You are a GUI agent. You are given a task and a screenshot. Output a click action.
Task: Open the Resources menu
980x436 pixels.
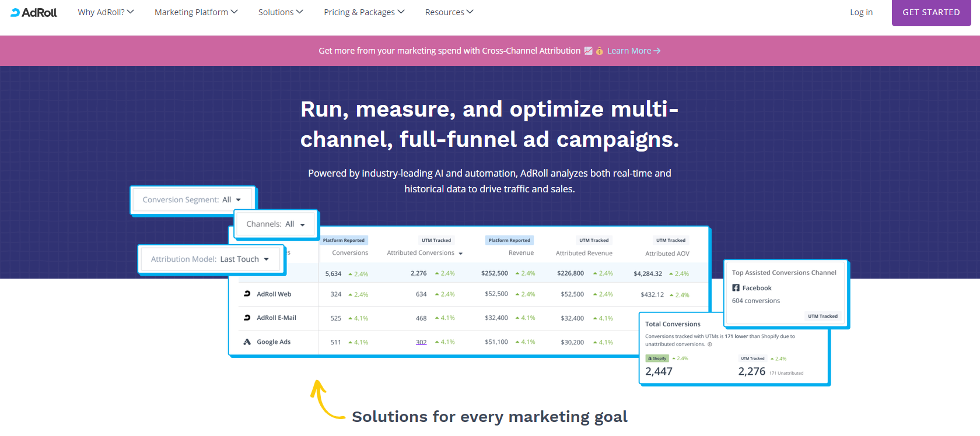pos(449,12)
